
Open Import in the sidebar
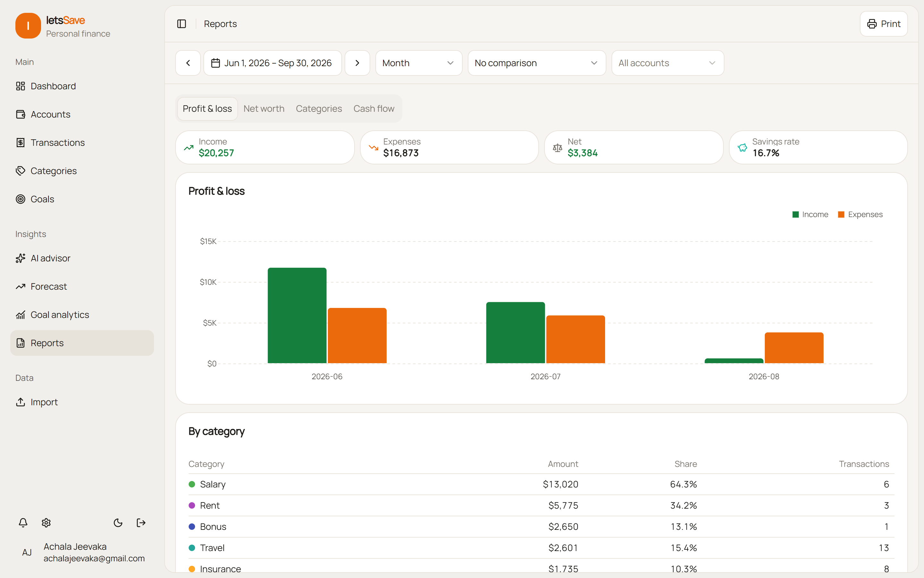[82, 402]
